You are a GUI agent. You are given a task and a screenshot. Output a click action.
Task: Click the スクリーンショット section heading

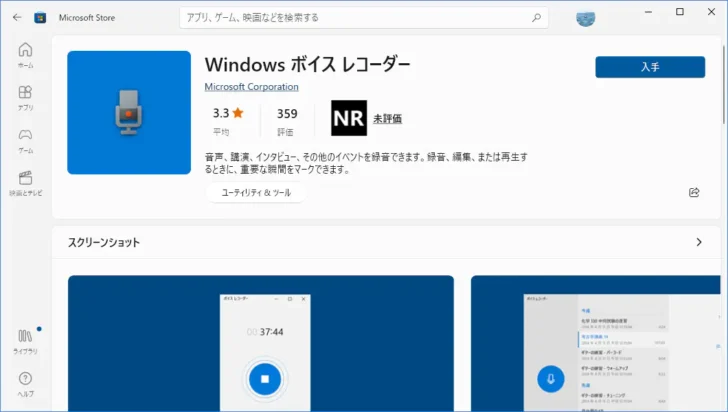pyautogui.click(x=104, y=242)
